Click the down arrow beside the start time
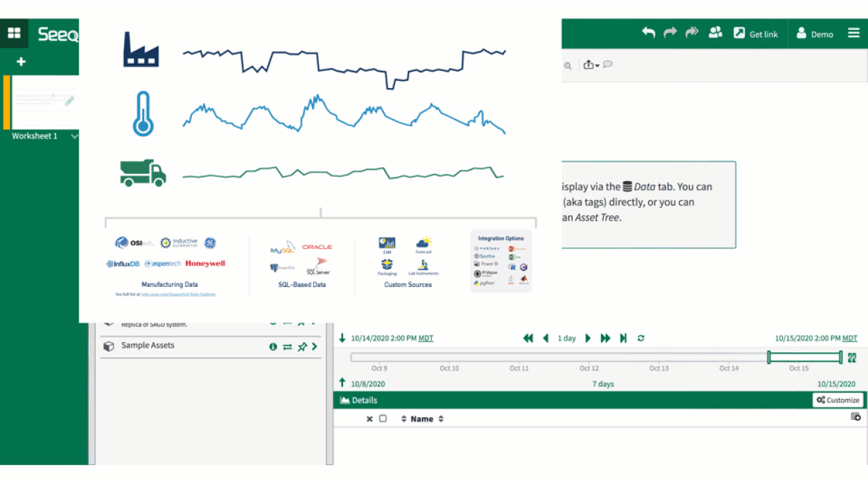Screen dimensions: 868x483 pyautogui.click(x=342, y=338)
